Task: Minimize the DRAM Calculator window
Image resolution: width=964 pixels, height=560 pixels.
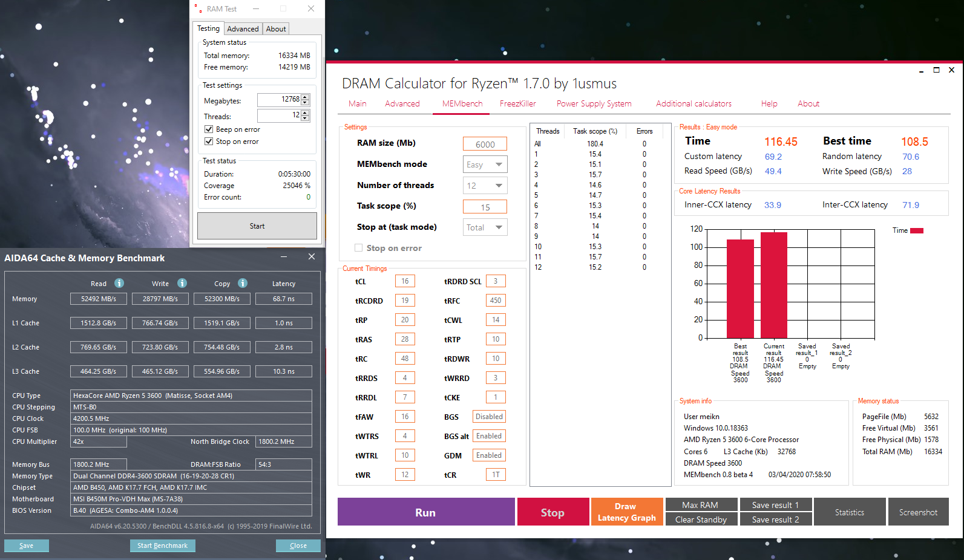Action: point(921,71)
